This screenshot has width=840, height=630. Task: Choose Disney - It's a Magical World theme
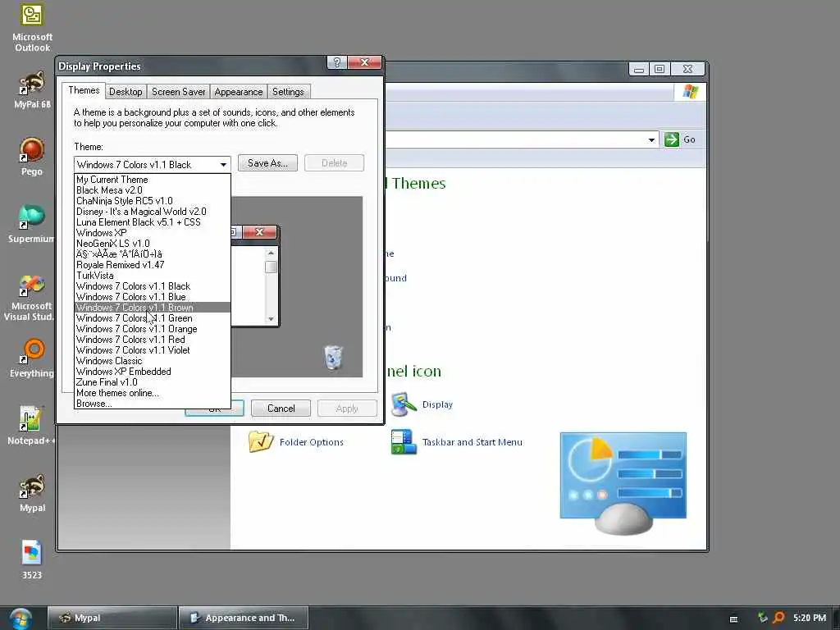(x=153, y=212)
